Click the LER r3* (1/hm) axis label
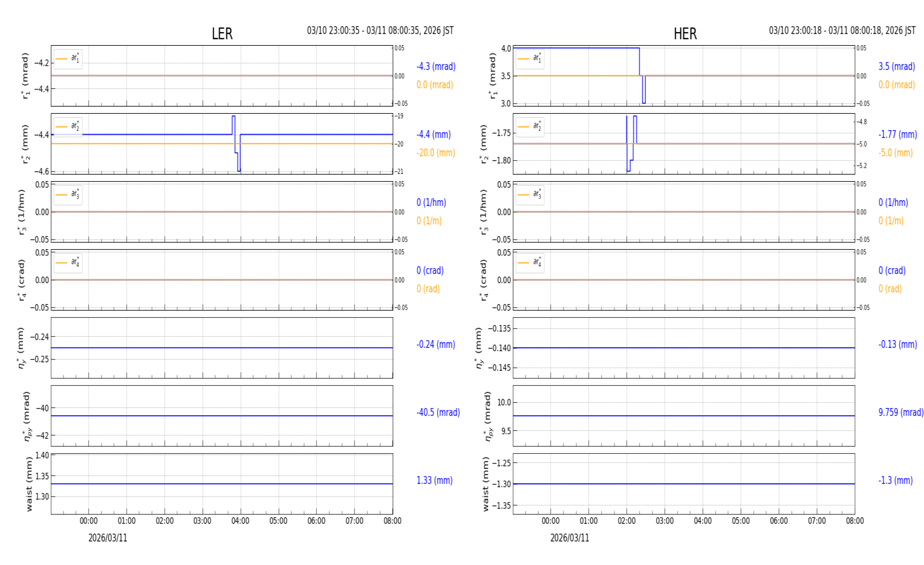This screenshot has width=924, height=565. point(22,212)
